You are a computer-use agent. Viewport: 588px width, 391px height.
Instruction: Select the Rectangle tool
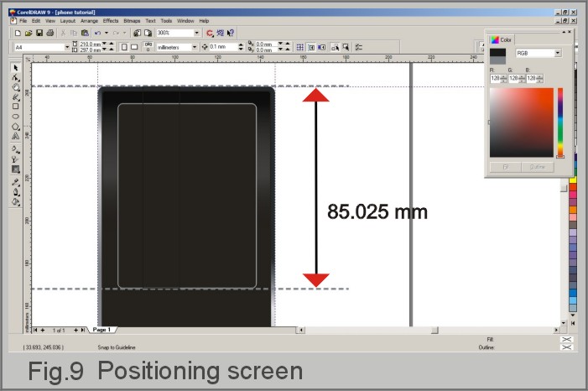coord(15,107)
